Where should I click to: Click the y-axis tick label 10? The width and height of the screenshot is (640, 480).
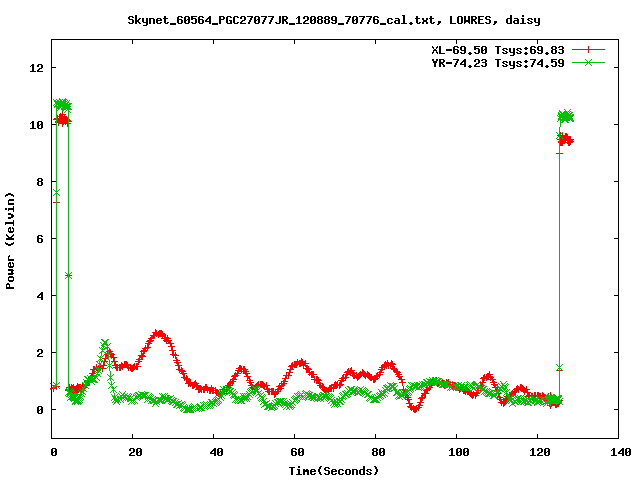36,125
